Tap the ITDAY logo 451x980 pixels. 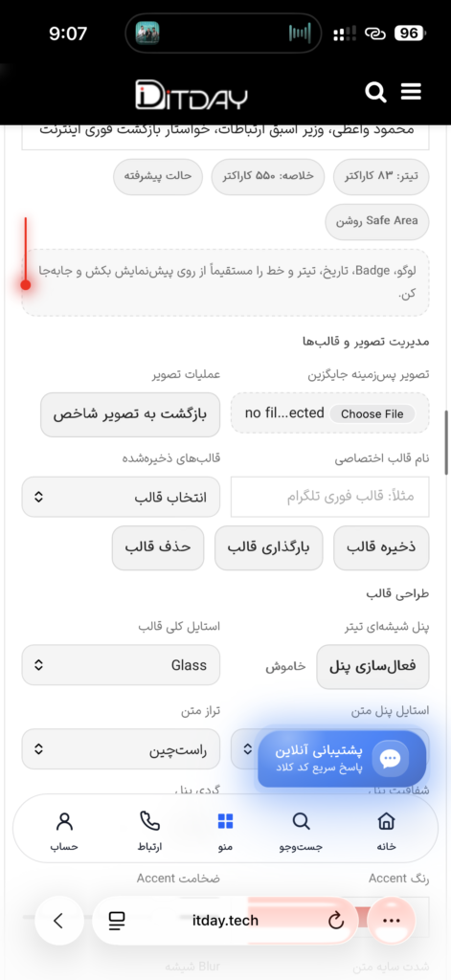click(192, 95)
